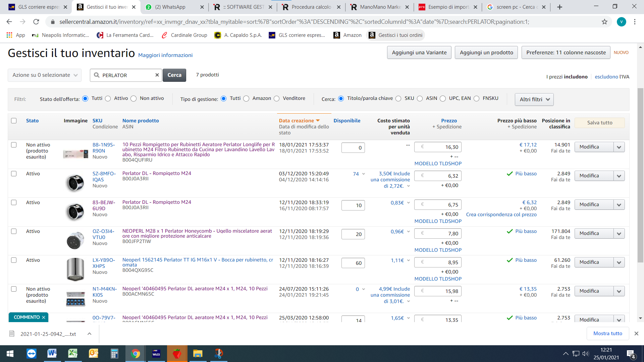
Task: Open the volume control in system tray
Action: [586, 354]
